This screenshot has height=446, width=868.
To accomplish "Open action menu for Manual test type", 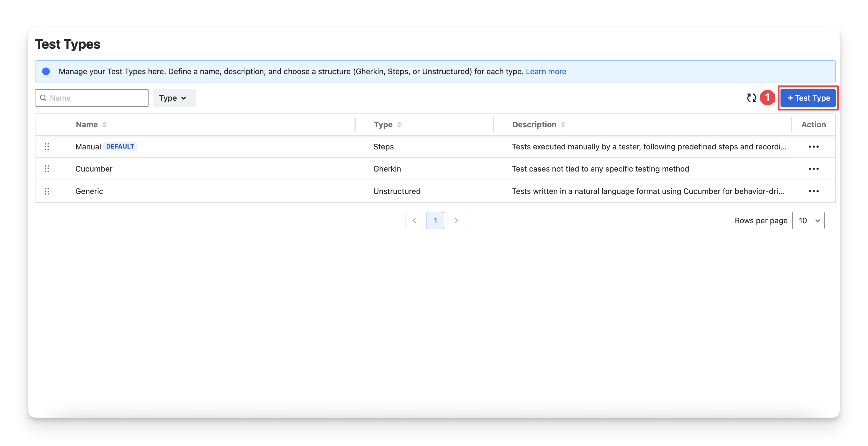I will click(x=813, y=147).
